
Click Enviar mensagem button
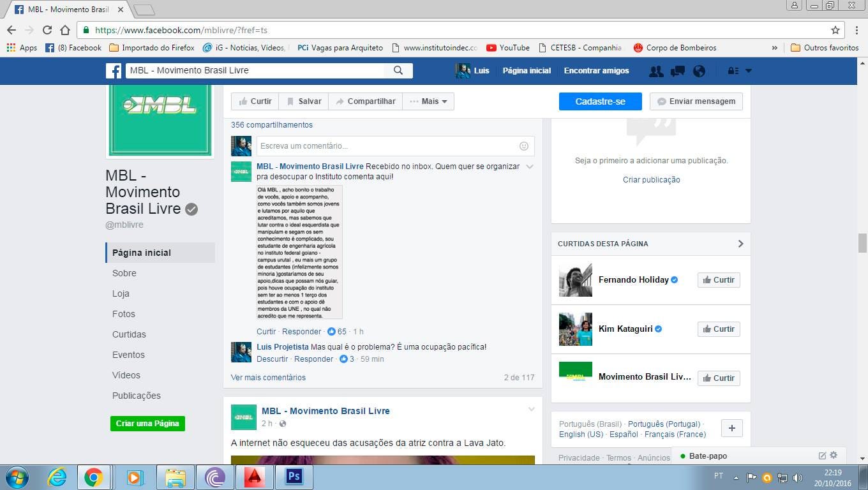click(x=696, y=101)
